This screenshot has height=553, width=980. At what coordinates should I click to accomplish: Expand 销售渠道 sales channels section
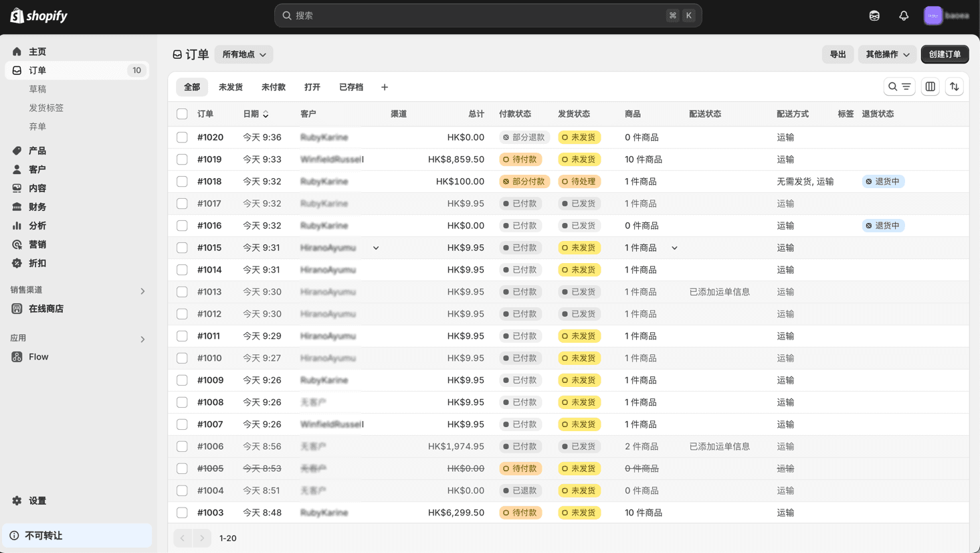click(142, 291)
